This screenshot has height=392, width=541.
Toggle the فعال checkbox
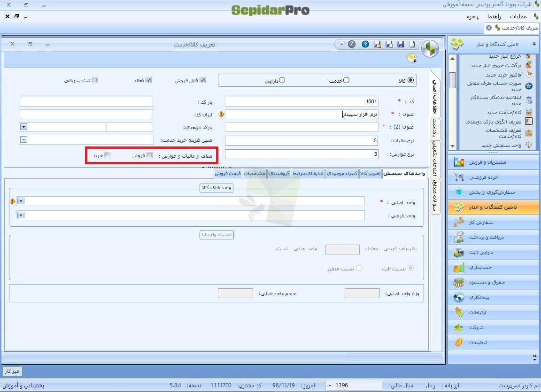click(x=149, y=80)
